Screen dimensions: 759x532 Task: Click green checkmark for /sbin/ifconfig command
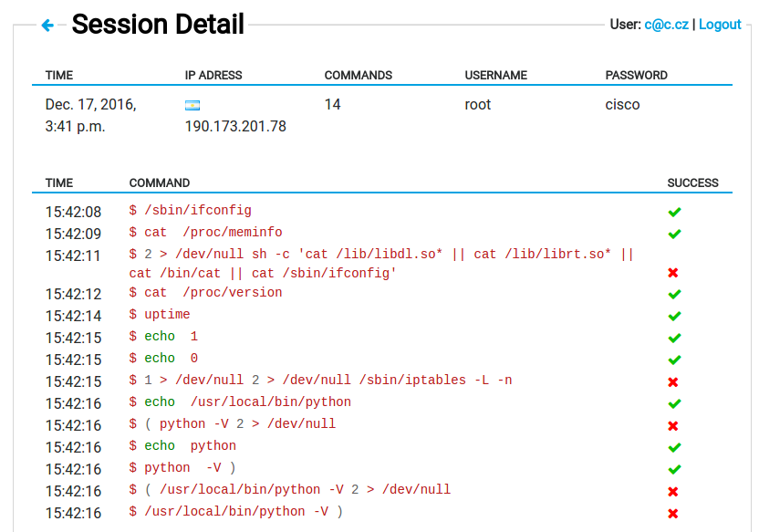point(674,212)
